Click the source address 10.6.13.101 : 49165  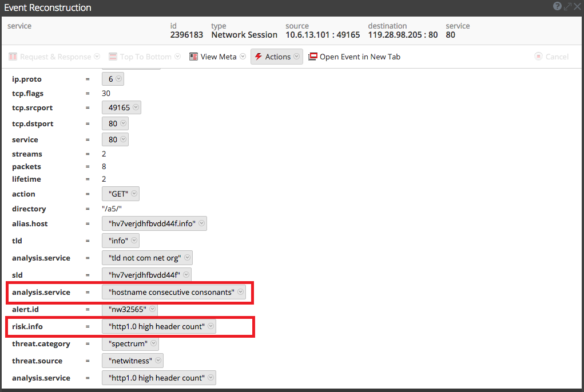[323, 35]
